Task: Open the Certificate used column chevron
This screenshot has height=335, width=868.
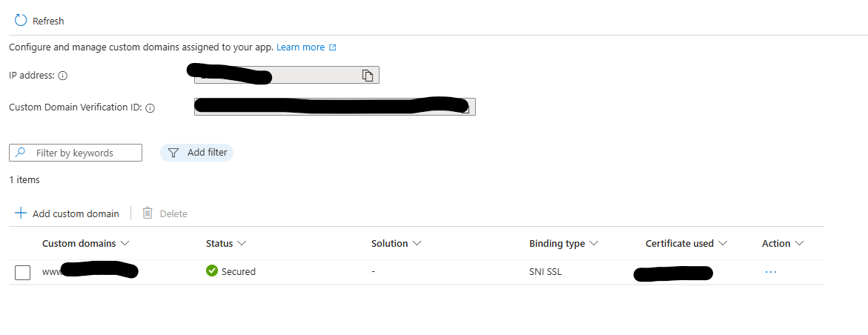Action: pyautogui.click(x=722, y=244)
